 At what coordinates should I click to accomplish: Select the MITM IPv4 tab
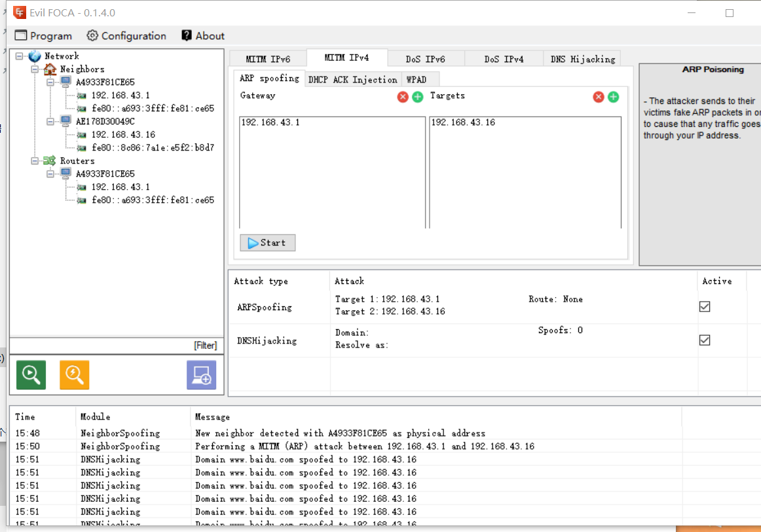click(x=347, y=58)
